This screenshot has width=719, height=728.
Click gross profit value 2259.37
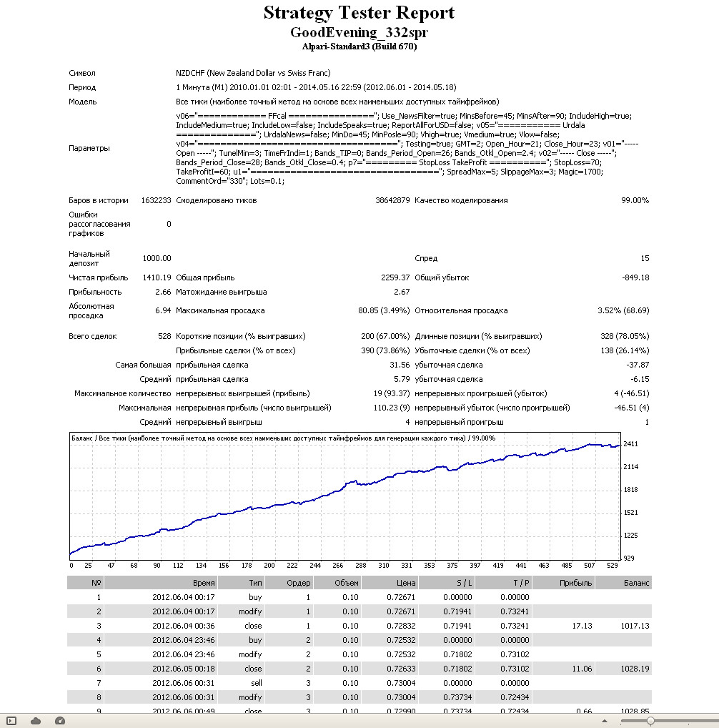[395, 277]
